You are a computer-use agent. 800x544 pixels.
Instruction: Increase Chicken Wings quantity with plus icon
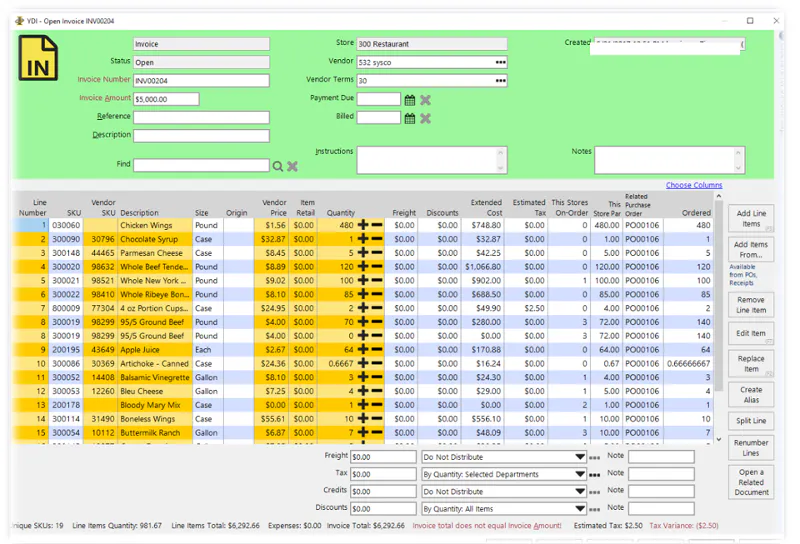point(363,225)
